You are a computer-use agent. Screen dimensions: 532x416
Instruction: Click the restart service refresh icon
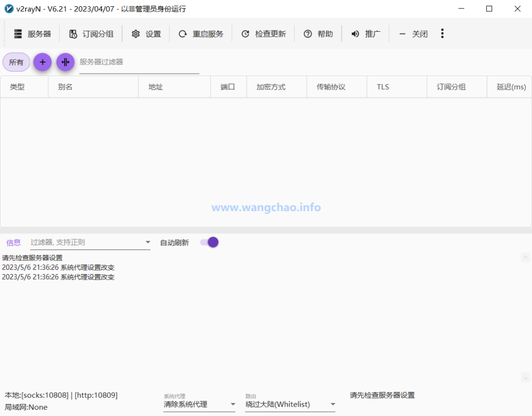coord(183,34)
